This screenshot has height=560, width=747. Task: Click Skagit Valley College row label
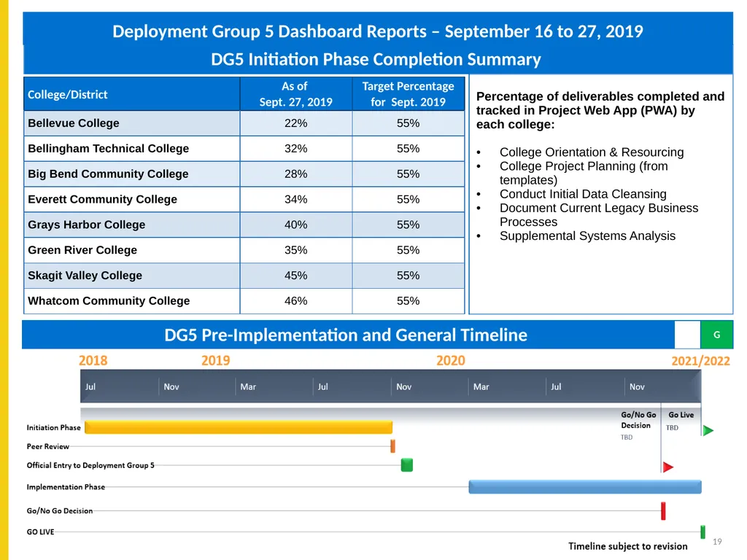[x=85, y=275]
